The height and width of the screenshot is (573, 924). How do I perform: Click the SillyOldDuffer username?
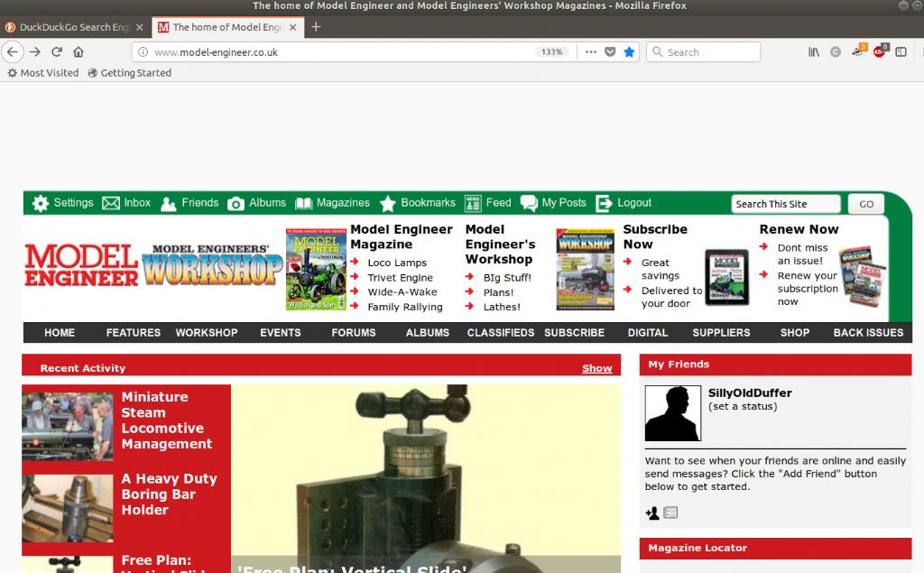pyautogui.click(x=750, y=393)
